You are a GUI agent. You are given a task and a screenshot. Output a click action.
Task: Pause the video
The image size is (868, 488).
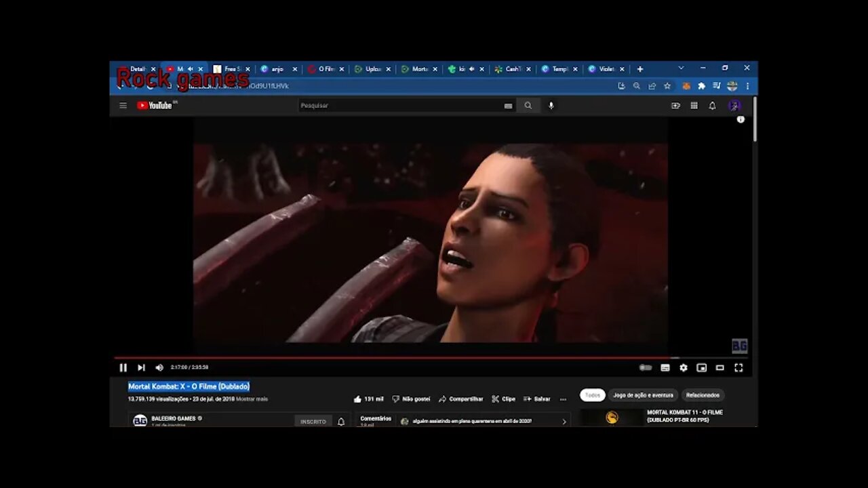click(x=123, y=367)
